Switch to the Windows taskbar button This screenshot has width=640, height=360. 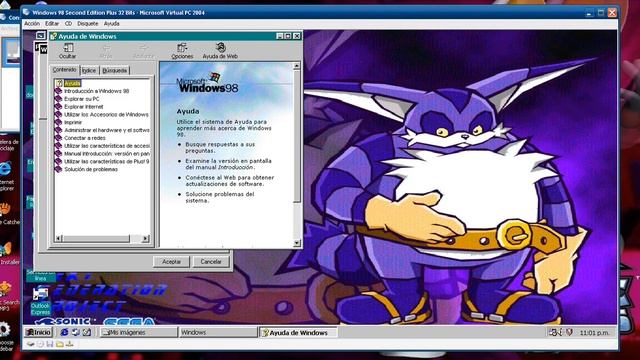[218, 332]
